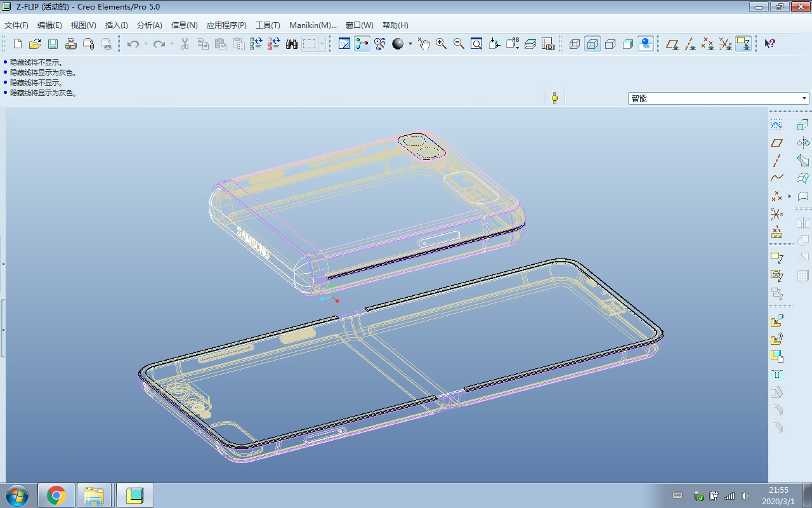Expand the datum point tool flyout

790,196
